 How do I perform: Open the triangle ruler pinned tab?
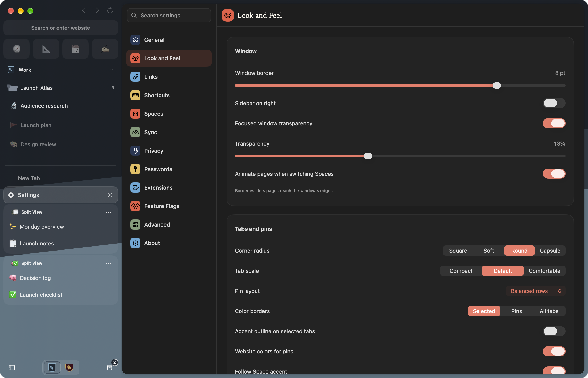[x=46, y=49]
